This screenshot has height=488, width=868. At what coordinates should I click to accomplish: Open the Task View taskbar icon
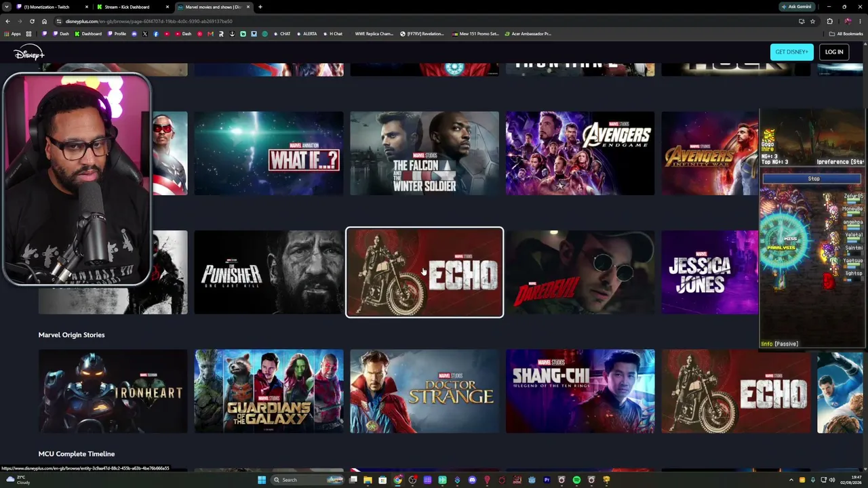pos(353,480)
